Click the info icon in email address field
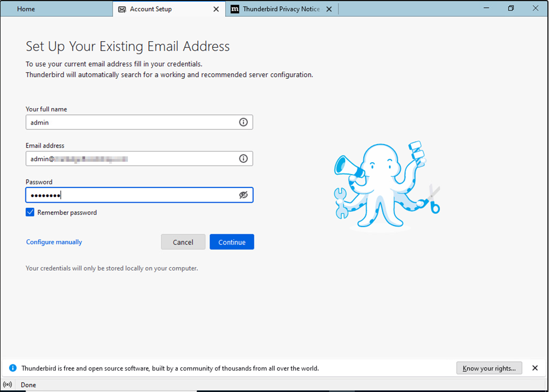This screenshot has width=549, height=392. pyautogui.click(x=243, y=159)
